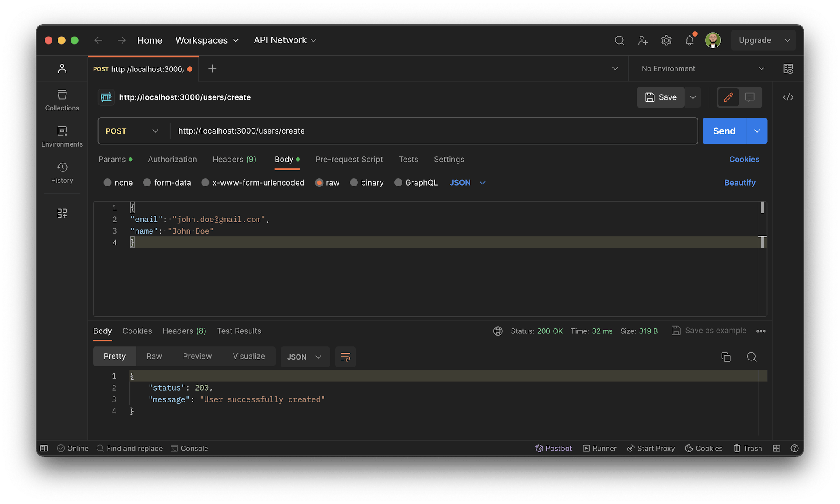Viewport: 840px width, 504px height.
Task: Click the Send button
Action: tap(723, 131)
